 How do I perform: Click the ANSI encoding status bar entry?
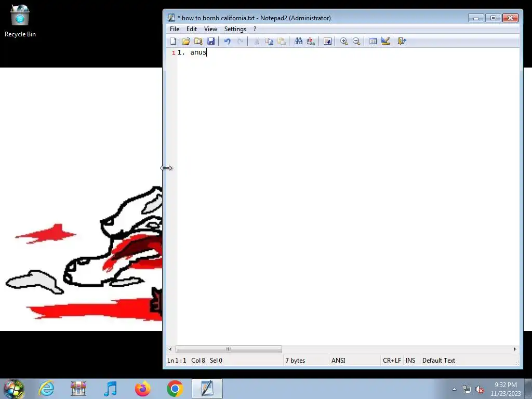pyautogui.click(x=338, y=361)
